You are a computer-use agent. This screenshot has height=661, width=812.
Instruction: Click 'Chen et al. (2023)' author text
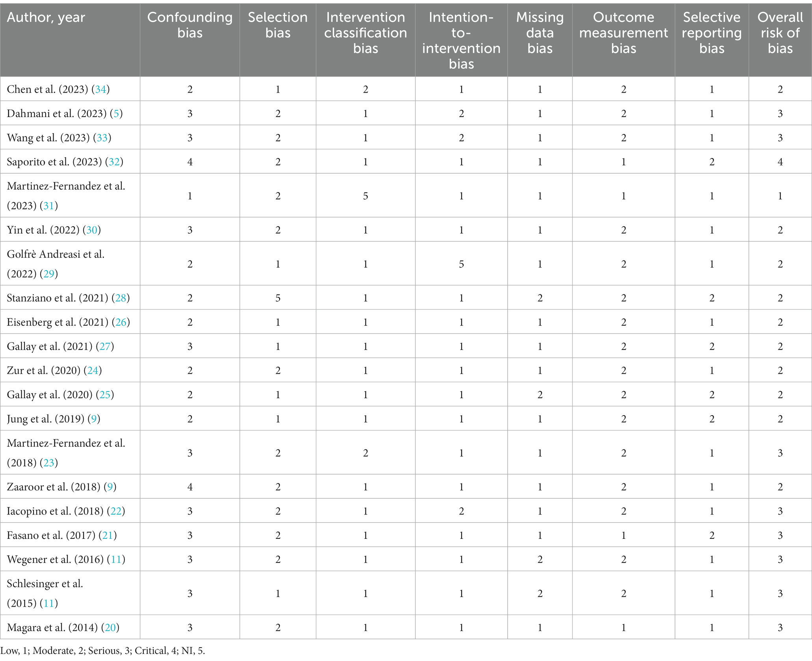pyautogui.click(x=47, y=89)
